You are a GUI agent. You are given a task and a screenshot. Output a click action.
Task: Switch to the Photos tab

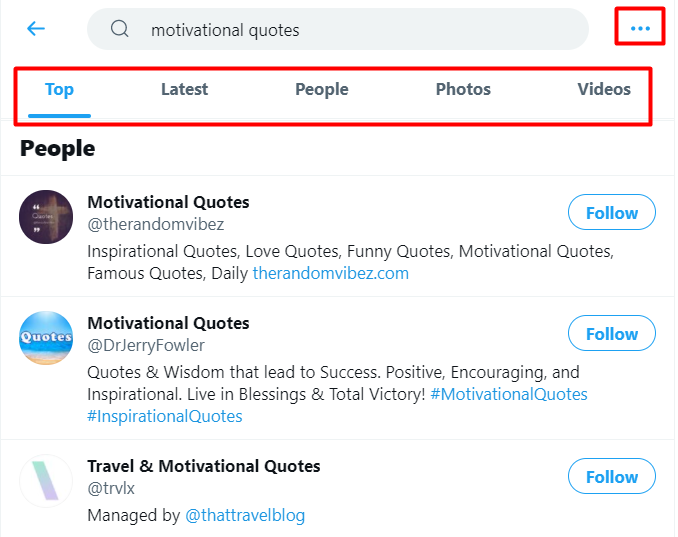(x=463, y=90)
